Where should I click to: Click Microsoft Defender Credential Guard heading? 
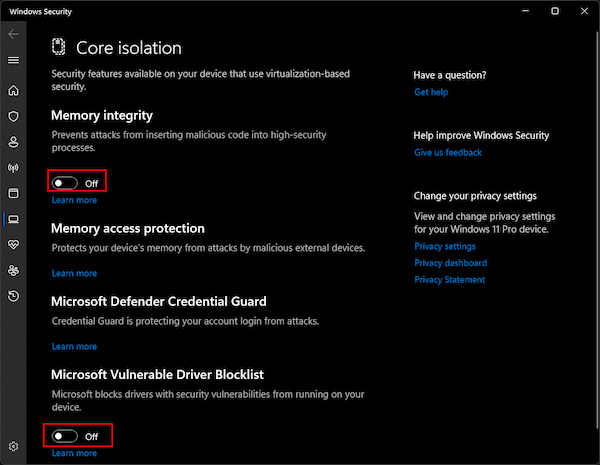(x=159, y=302)
